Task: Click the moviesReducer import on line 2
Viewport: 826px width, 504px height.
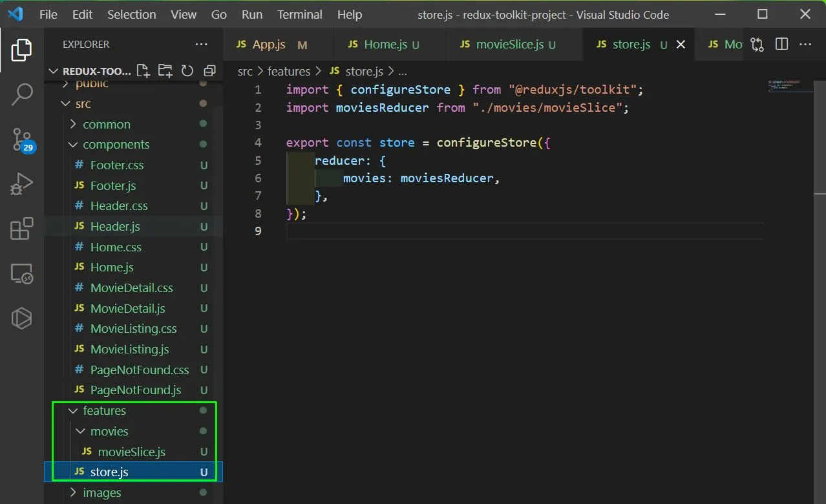Action: pyautogui.click(x=382, y=107)
